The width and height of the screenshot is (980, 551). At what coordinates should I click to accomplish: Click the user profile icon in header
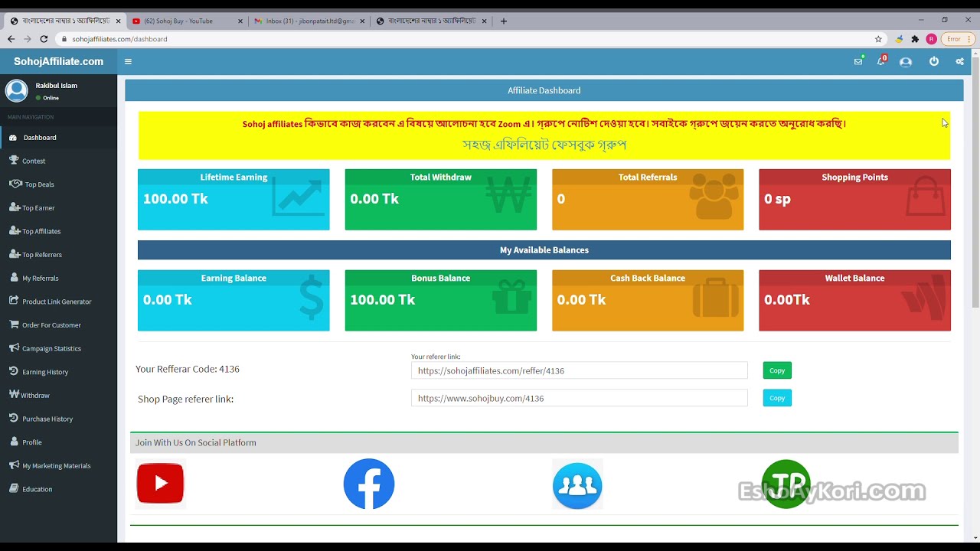(906, 62)
